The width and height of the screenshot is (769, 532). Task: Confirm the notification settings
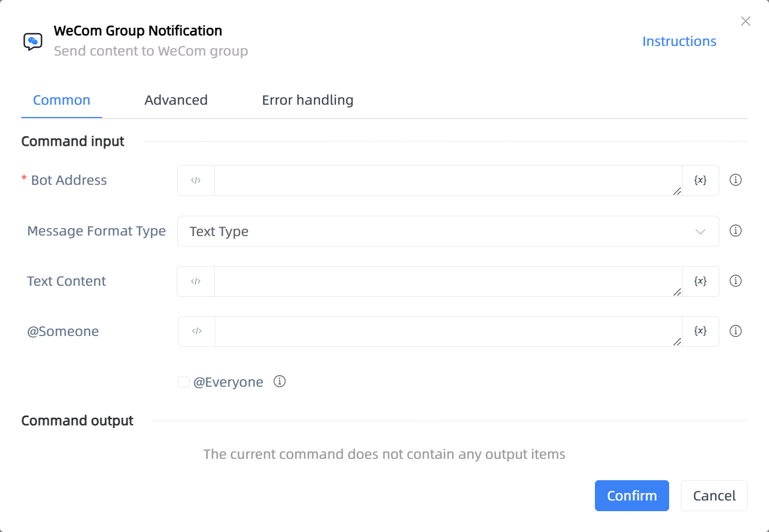click(632, 496)
